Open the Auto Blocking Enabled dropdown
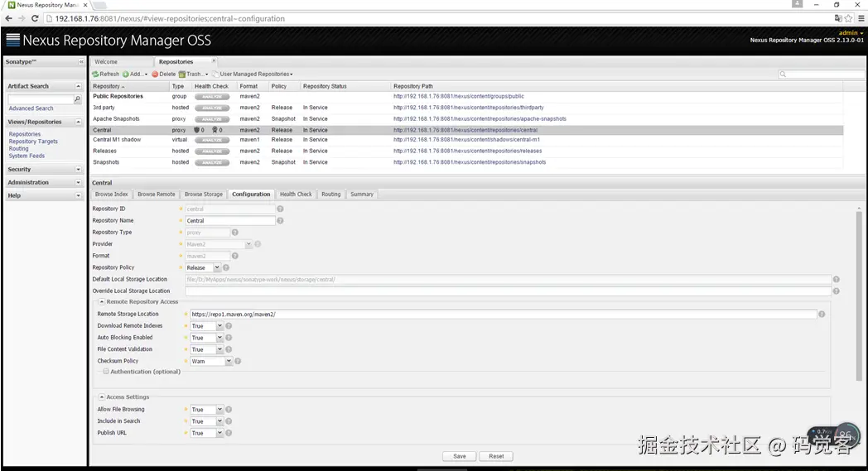 tap(219, 338)
